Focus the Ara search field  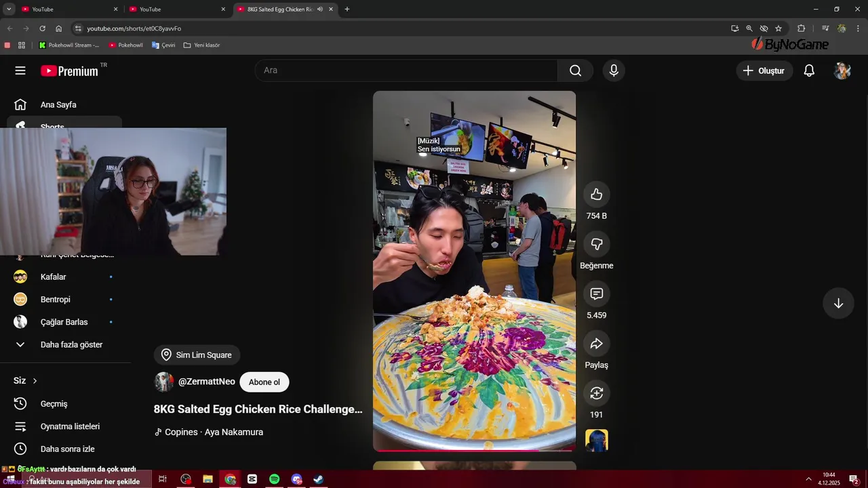click(406, 70)
